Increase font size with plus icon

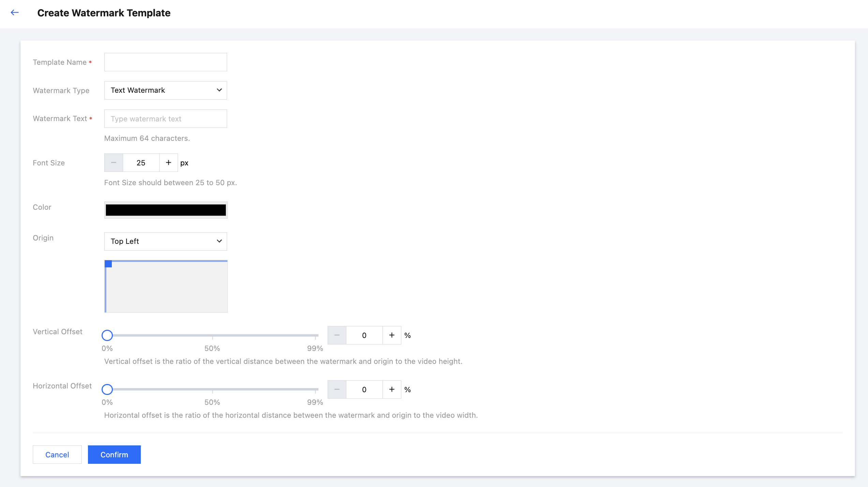tap(168, 163)
